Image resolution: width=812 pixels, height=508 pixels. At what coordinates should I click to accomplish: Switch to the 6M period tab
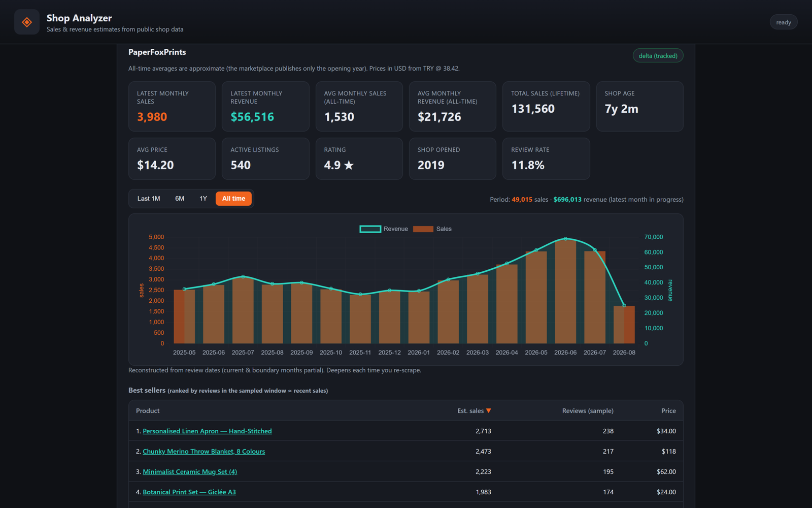pyautogui.click(x=180, y=199)
